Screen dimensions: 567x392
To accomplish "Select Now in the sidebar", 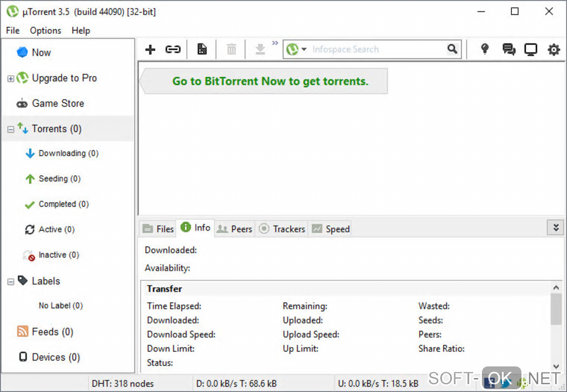I will [41, 52].
